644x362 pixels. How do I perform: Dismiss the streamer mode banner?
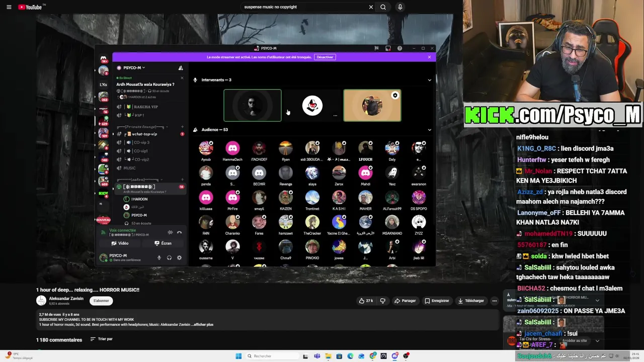429,57
